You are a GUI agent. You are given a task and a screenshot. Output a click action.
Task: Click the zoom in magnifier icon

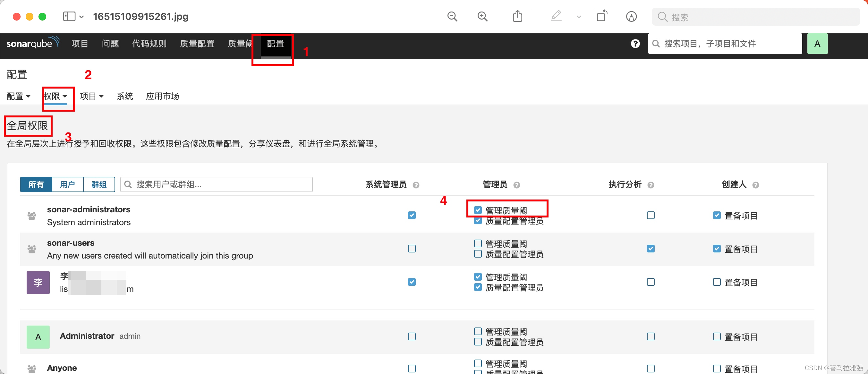click(x=482, y=16)
